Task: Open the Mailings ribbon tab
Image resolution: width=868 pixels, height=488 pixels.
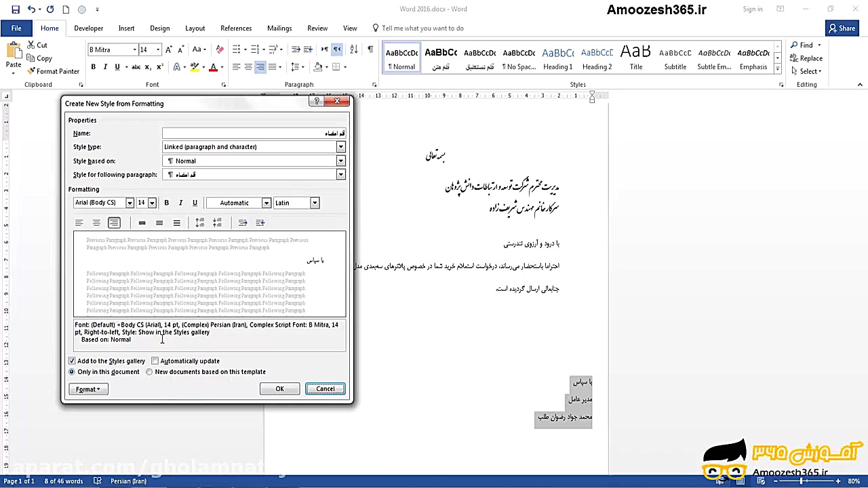Action: pyautogui.click(x=279, y=28)
